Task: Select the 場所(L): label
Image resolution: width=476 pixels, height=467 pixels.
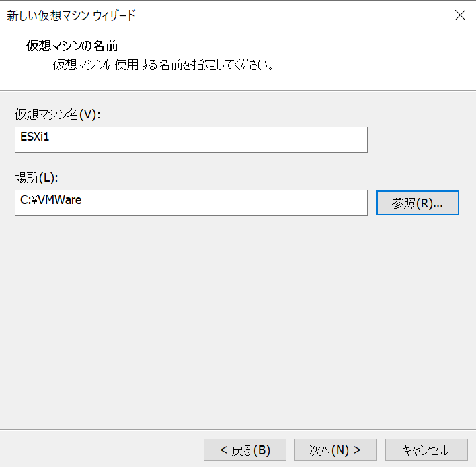Action: pos(36,178)
